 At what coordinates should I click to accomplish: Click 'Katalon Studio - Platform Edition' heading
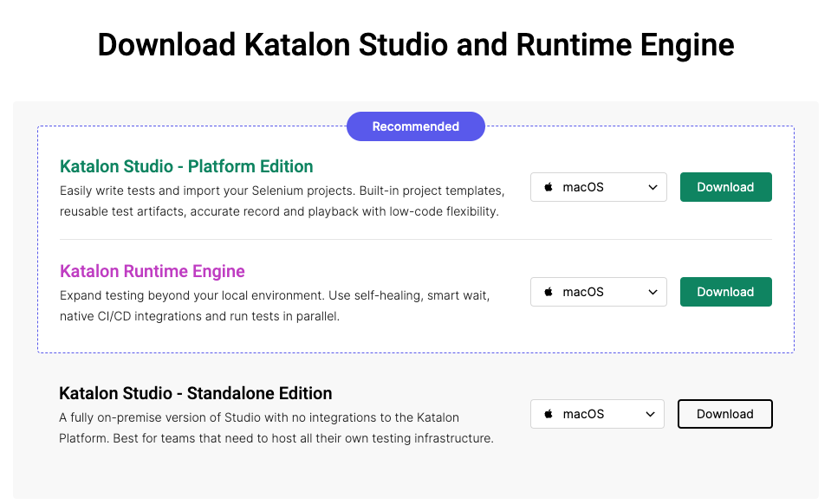(186, 166)
